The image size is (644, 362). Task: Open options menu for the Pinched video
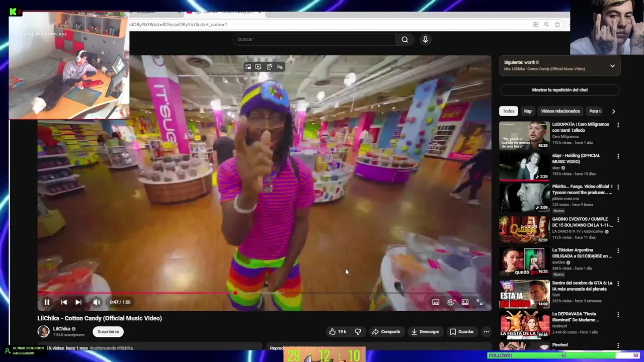[x=618, y=345]
